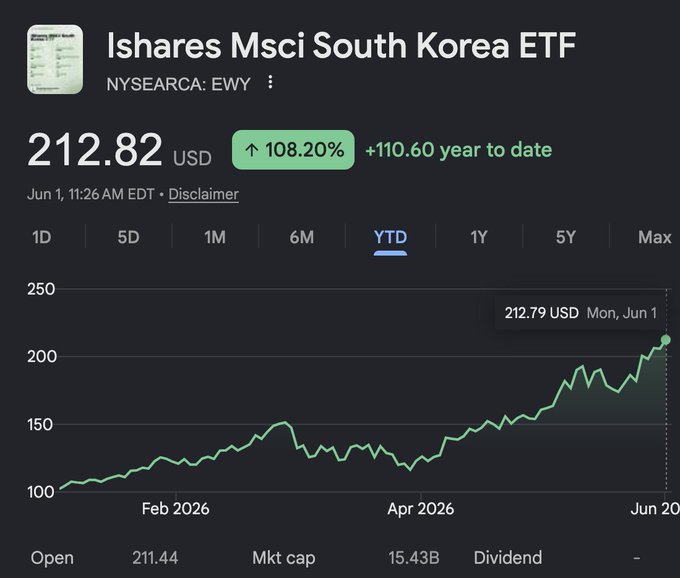Click the +110.60 year to date text
Image resolution: width=680 pixels, height=578 pixels.
click(459, 150)
